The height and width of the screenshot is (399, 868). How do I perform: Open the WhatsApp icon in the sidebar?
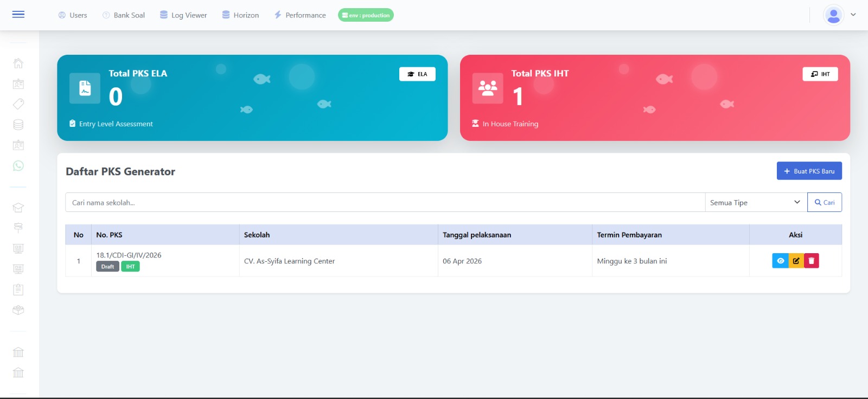pyautogui.click(x=18, y=166)
